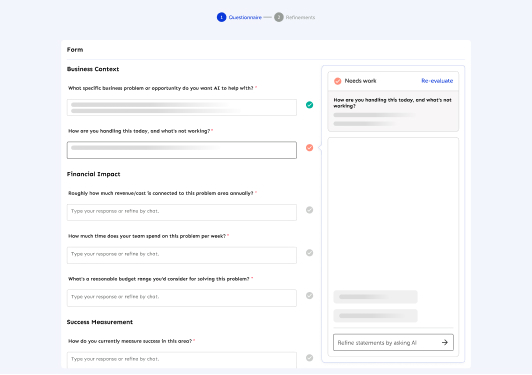Click the first suggestion chip above the AI input
The image size is (532, 375).
point(376,297)
